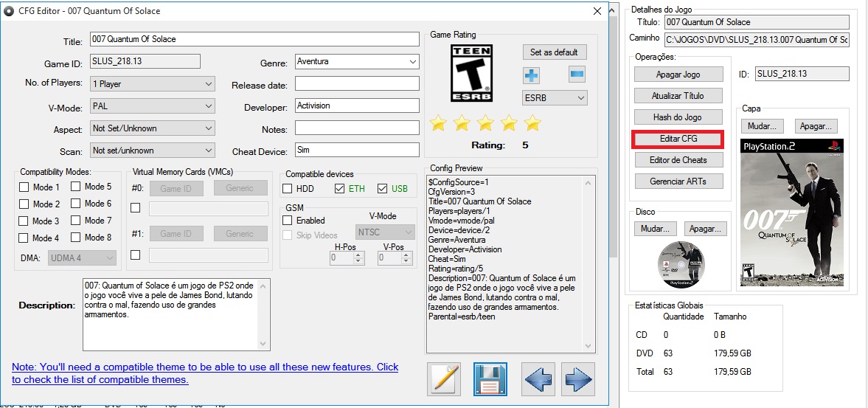Image resolution: width=868 pixels, height=408 pixels.
Task: Uncheck the USB compatible device checkbox
Action: [382, 189]
